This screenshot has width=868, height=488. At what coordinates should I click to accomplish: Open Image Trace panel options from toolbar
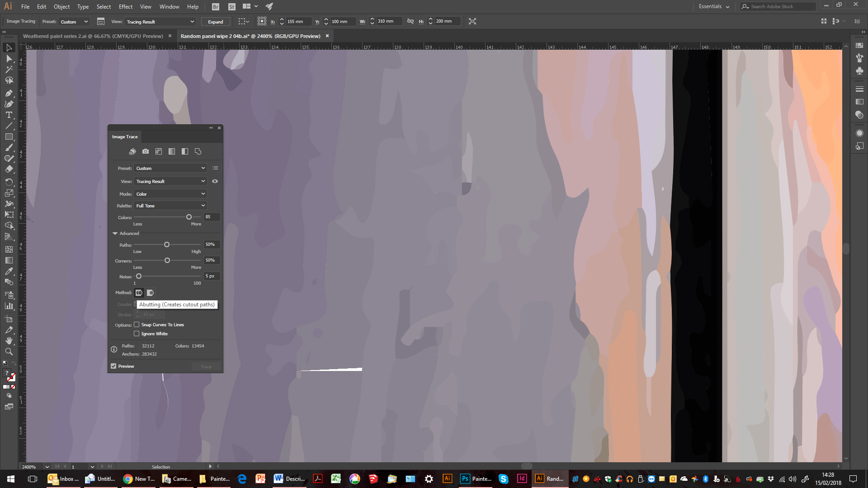tap(101, 22)
